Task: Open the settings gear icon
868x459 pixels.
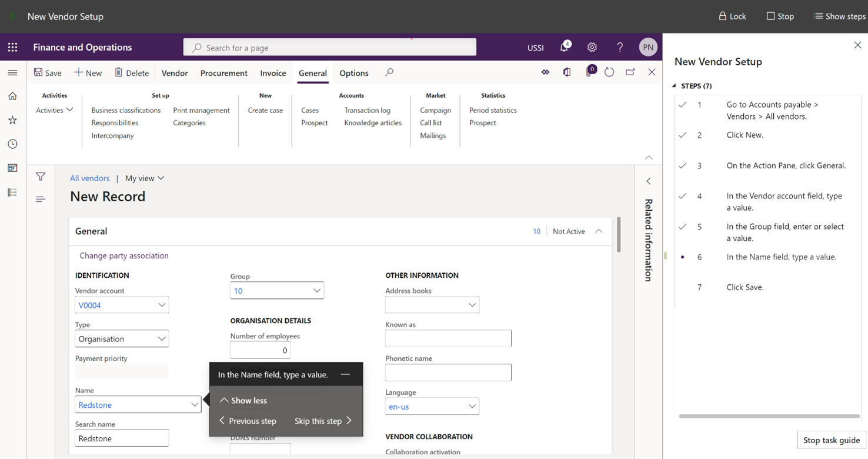Action: [x=592, y=47]
